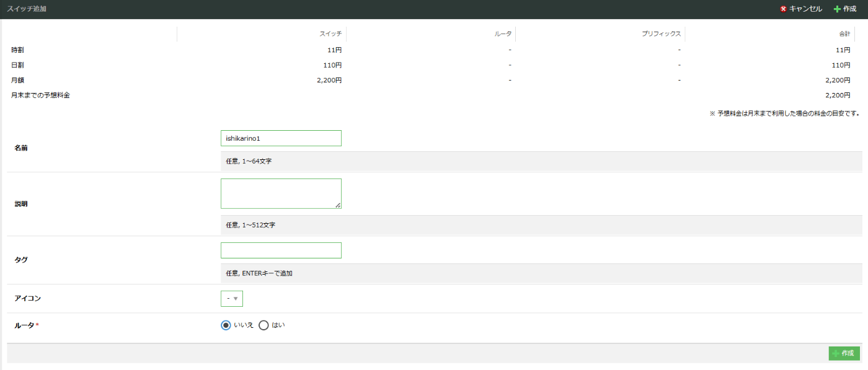Open the アイコン dropdown selector
Screen dimensions: 868x370
(232, 299)
